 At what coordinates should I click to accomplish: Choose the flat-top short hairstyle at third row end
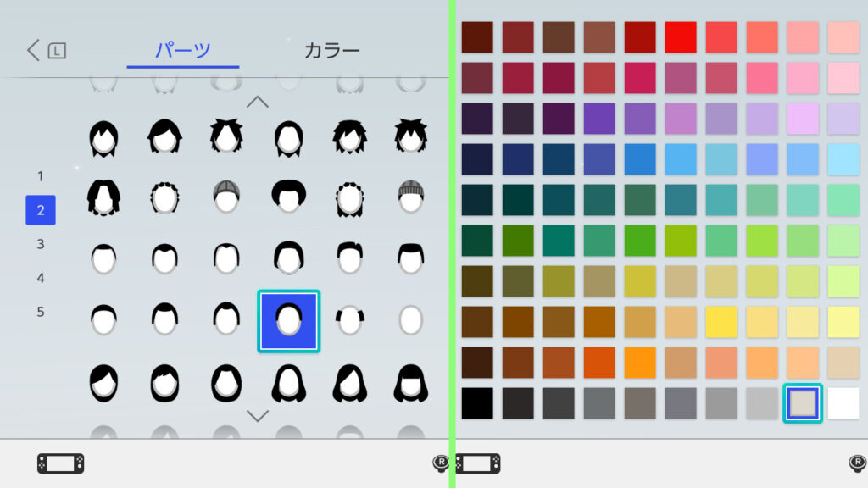pyautogui.click(x=411, y=258)
